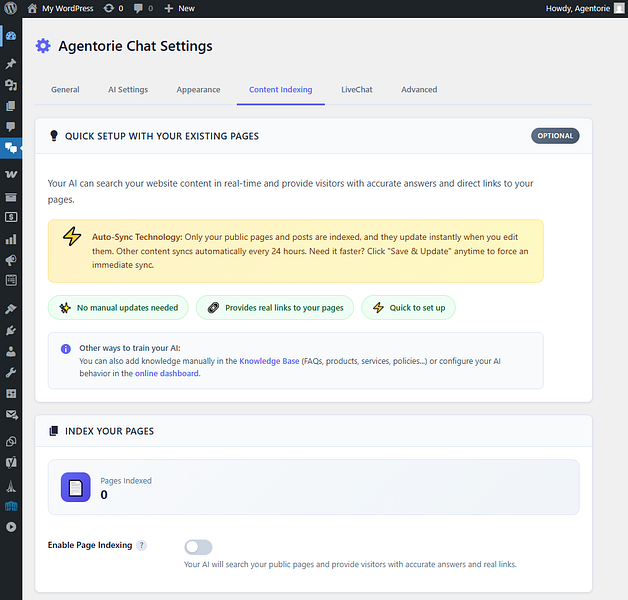Open Media library sidebar icon

point(11,85)
